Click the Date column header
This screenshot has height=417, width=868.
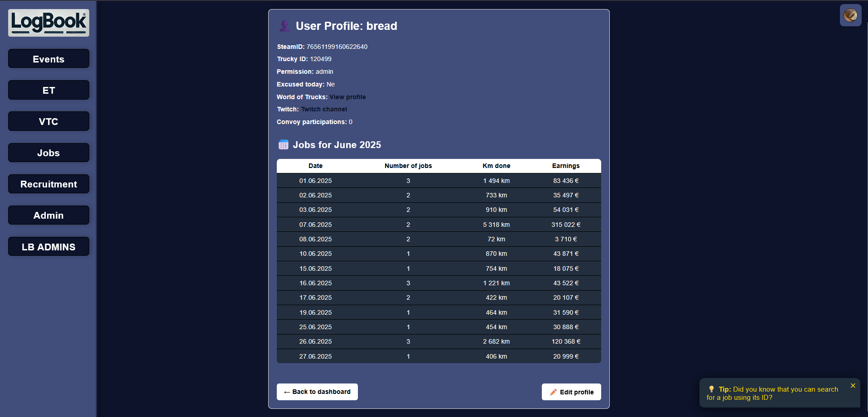(x=315, y=166)
